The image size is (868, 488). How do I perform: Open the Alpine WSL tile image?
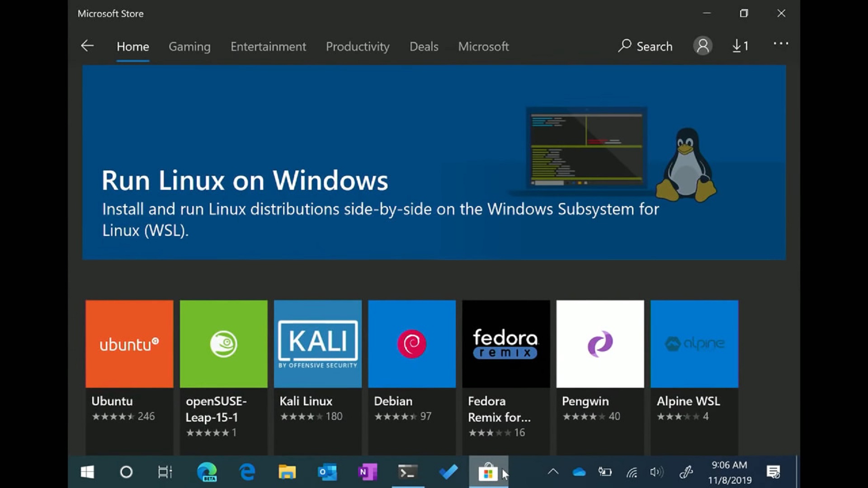click(x=694, y=344)
